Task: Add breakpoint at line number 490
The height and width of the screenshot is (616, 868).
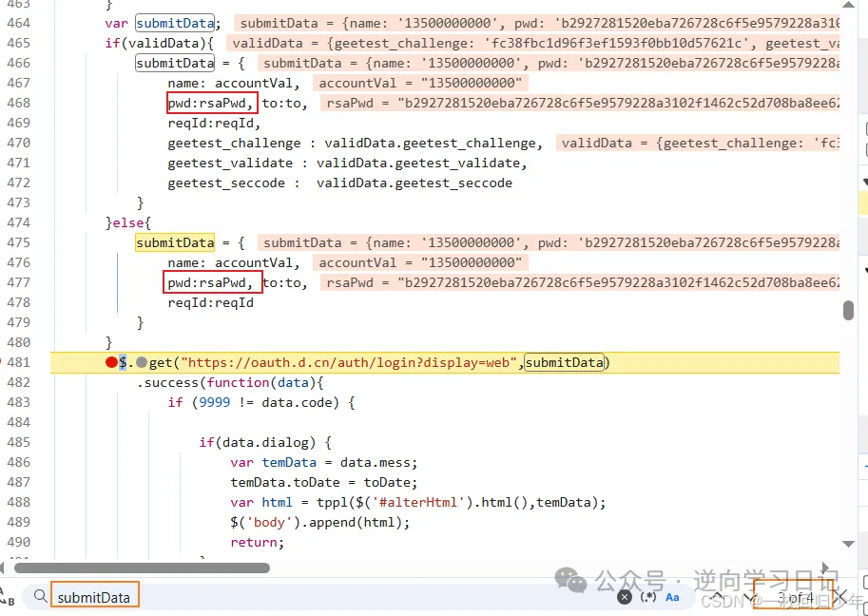Action: [x=19, y=542]
